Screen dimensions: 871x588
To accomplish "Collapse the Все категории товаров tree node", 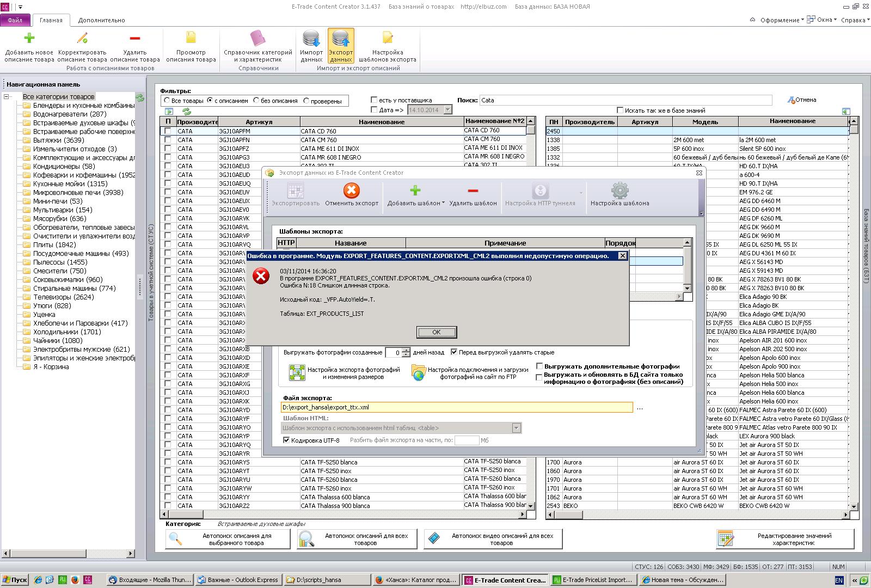I will pyautogui.click(x=7, y=97).
